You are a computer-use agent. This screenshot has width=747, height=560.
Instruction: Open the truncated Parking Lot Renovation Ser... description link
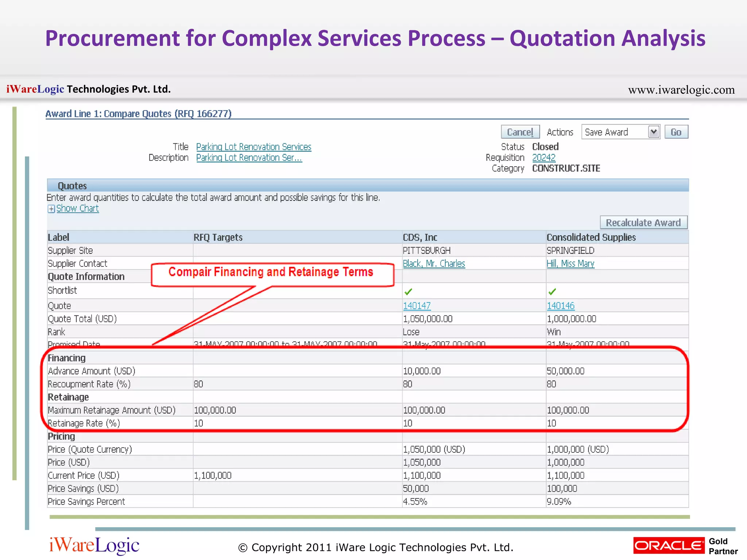click(x=249, y=157)
